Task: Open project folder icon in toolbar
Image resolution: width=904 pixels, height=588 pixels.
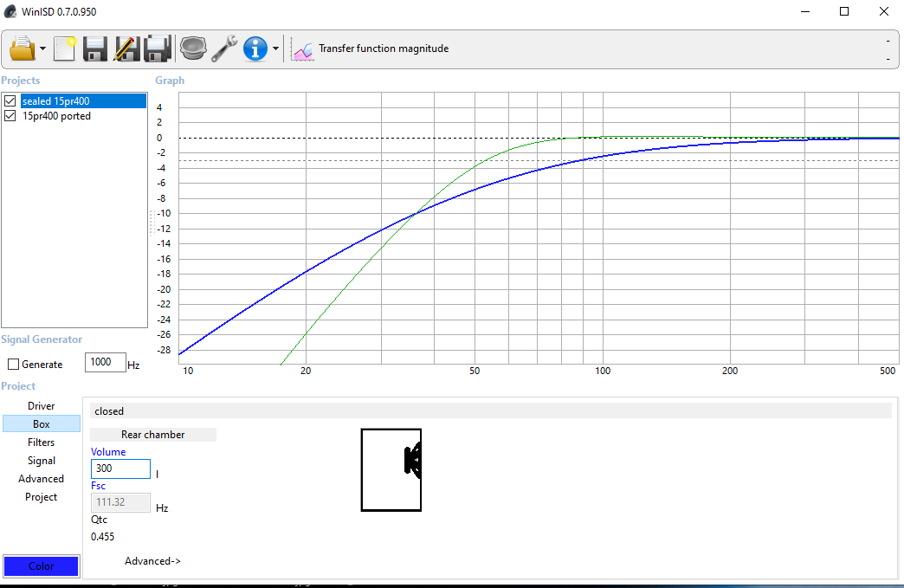Action: 22,49
